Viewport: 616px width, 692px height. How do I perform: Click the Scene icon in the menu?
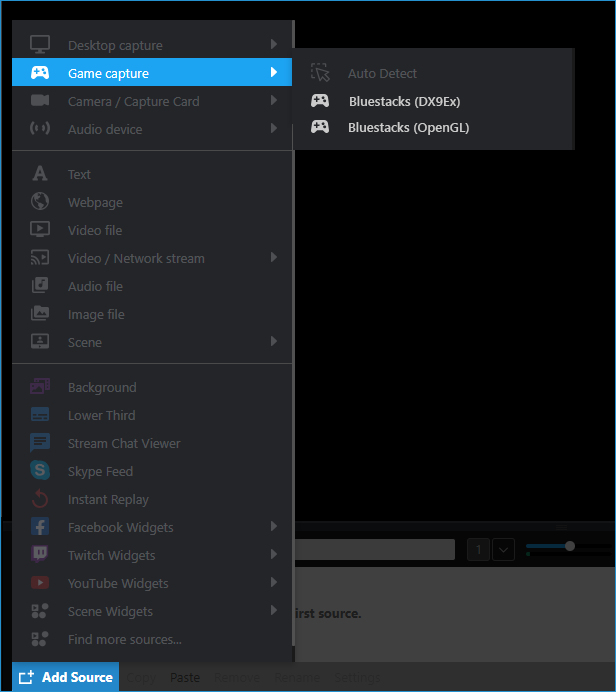coord(40,341)
